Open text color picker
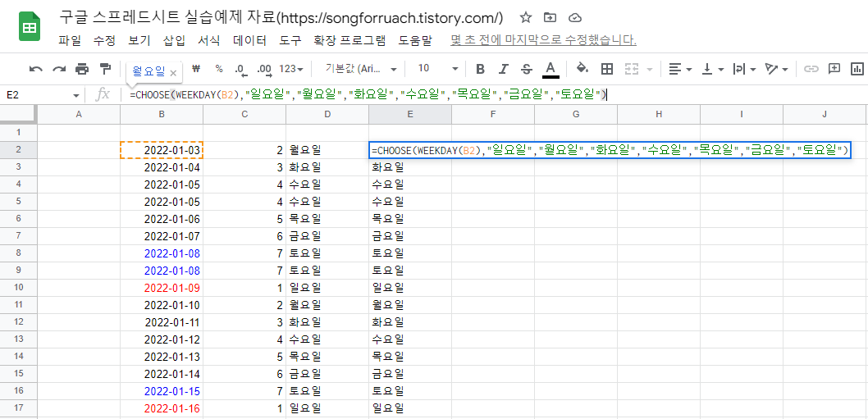The width and height of the screenshot is (868, 419). pos(550,69)
